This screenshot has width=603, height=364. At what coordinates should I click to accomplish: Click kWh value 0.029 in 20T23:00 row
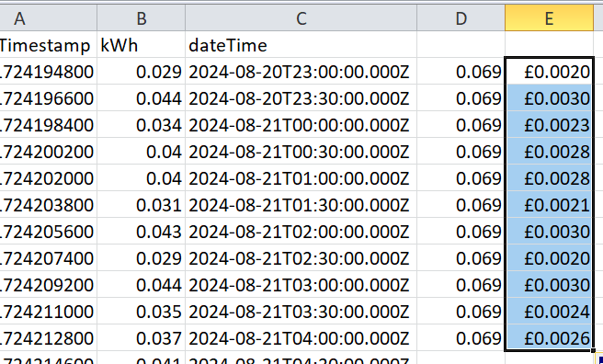pyautogui.click(x=142, y=72)
